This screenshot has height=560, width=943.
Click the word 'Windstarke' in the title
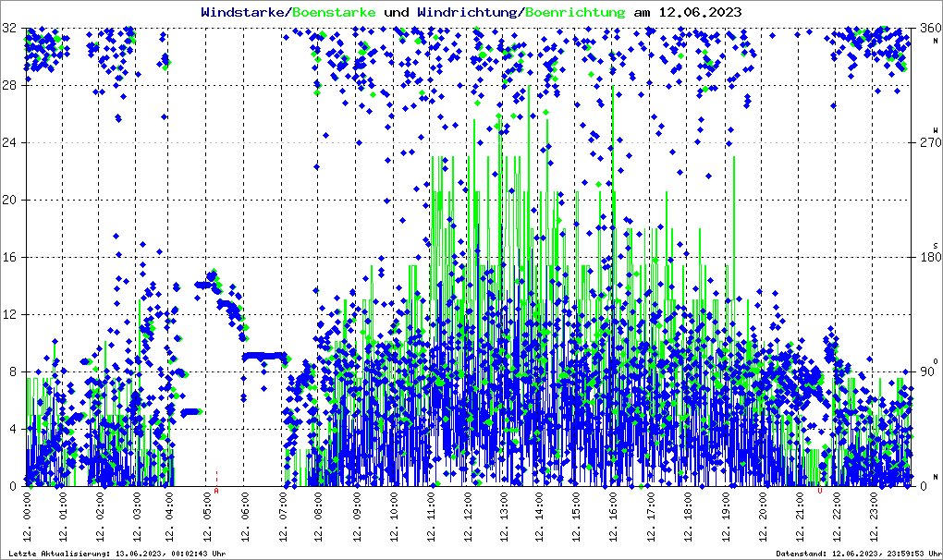click(243, 12)
